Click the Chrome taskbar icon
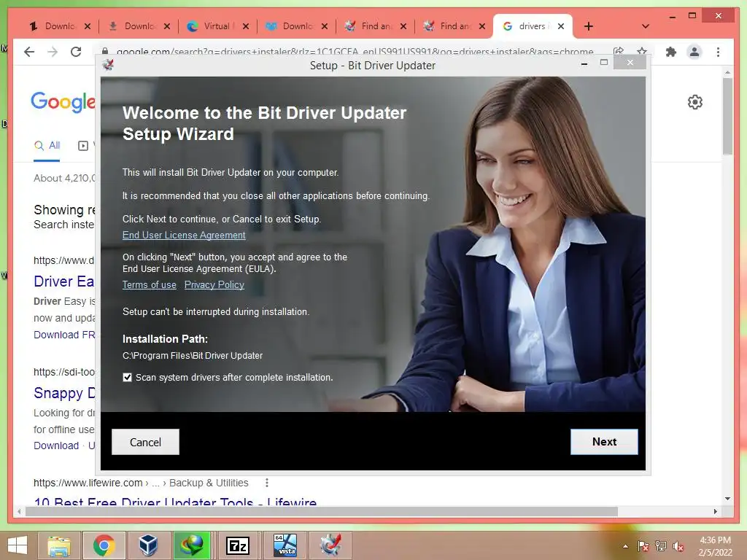747x560 pixels. point(104,545)
